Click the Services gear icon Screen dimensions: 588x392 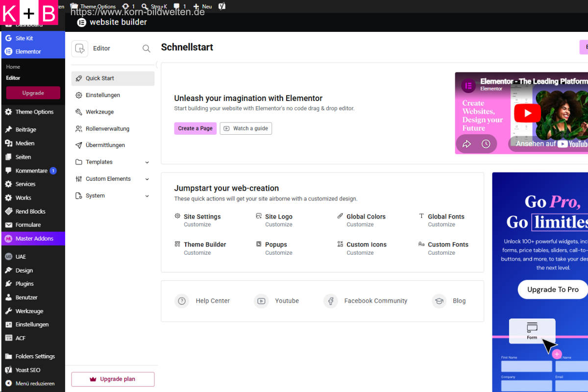(x=8, y=184)
